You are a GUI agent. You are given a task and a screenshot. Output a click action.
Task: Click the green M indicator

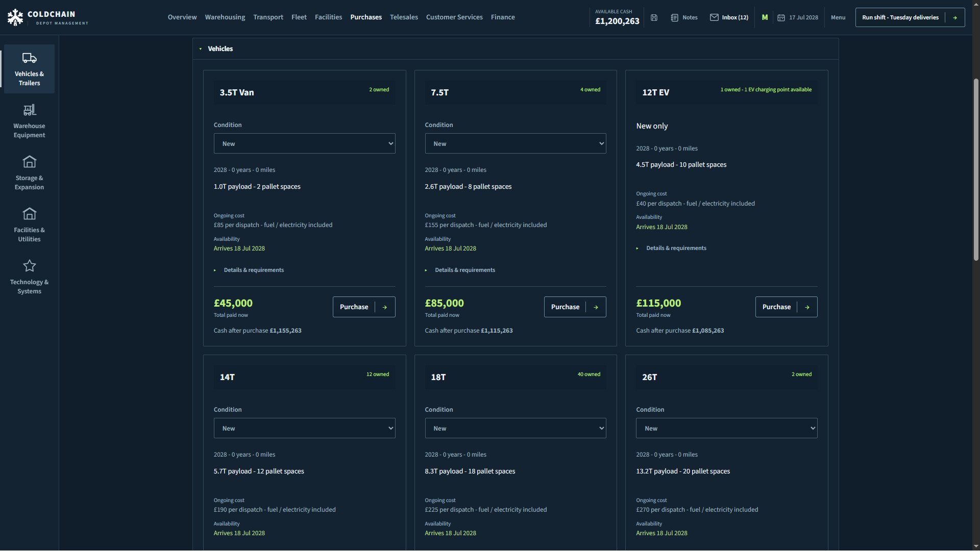[765, 17]
